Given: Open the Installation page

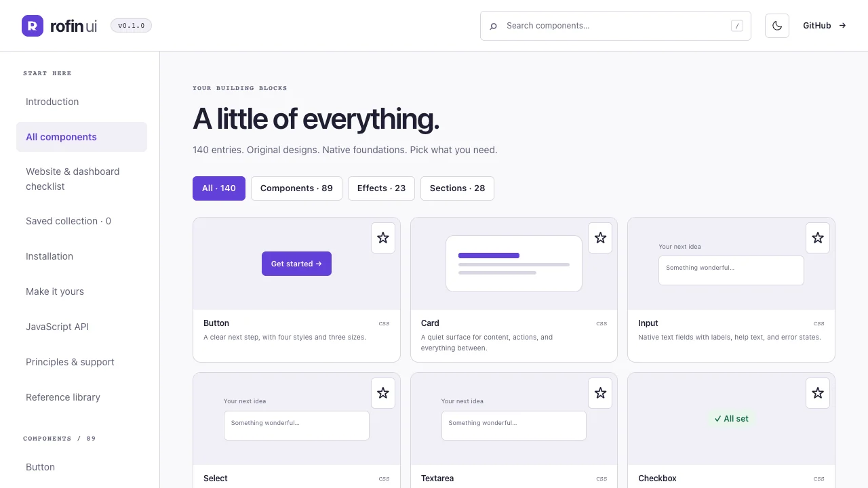Looking at the screenshot, I should click(81, 256).
